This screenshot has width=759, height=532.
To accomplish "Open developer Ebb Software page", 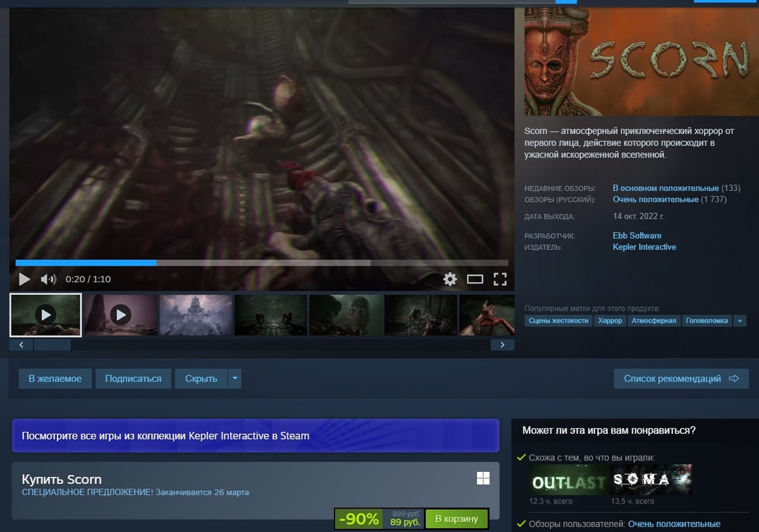I will pos(637,235).
